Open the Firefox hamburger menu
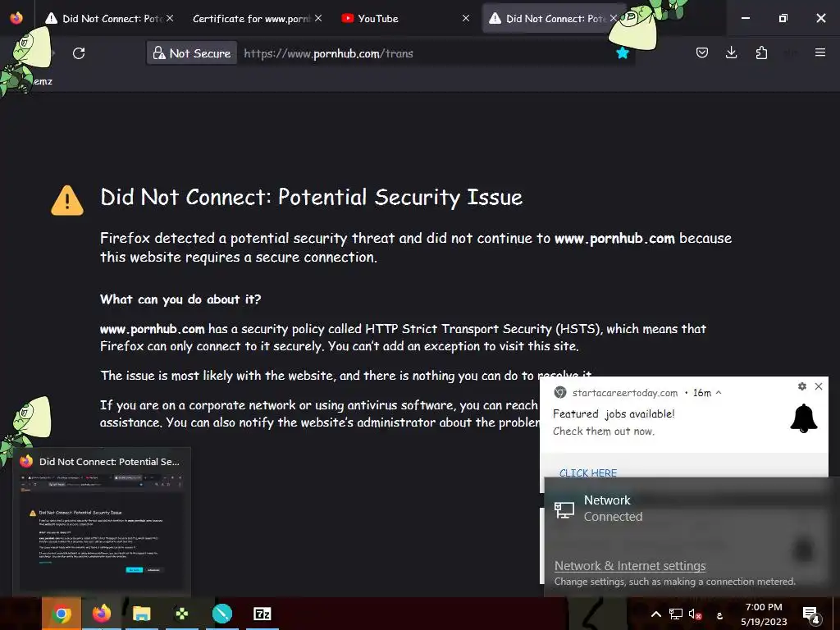This screenshot has width=840, height=630. click(x=819, y=52)
